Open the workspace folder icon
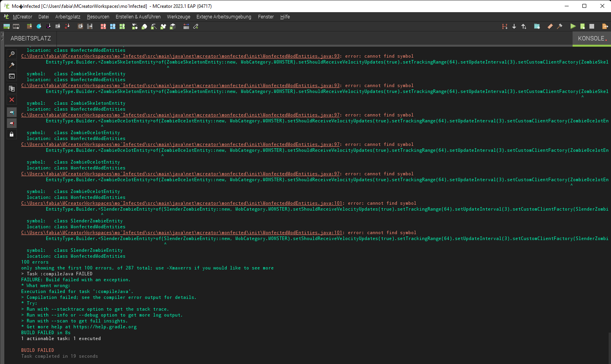Screen dimensions: 611x364 [536, 26]
